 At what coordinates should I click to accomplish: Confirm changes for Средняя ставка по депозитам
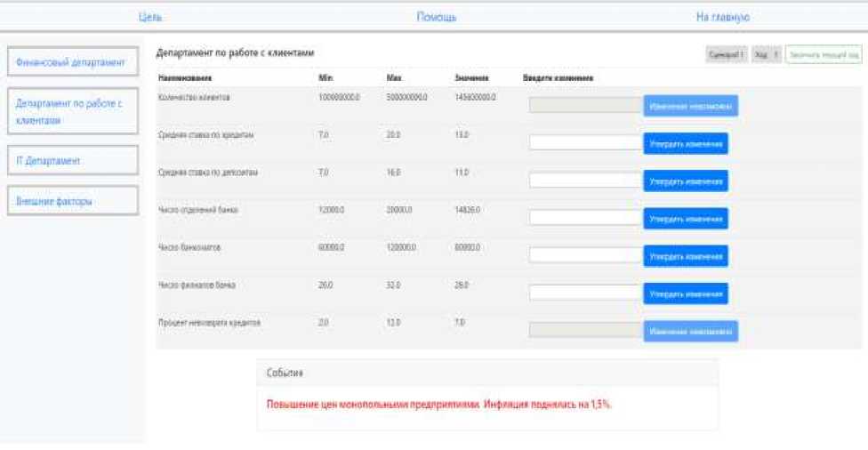tap(684, 181)
